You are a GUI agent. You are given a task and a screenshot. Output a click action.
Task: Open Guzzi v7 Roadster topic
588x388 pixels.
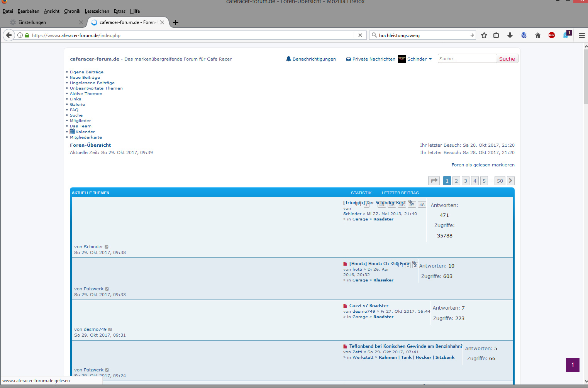pos(369,306)
